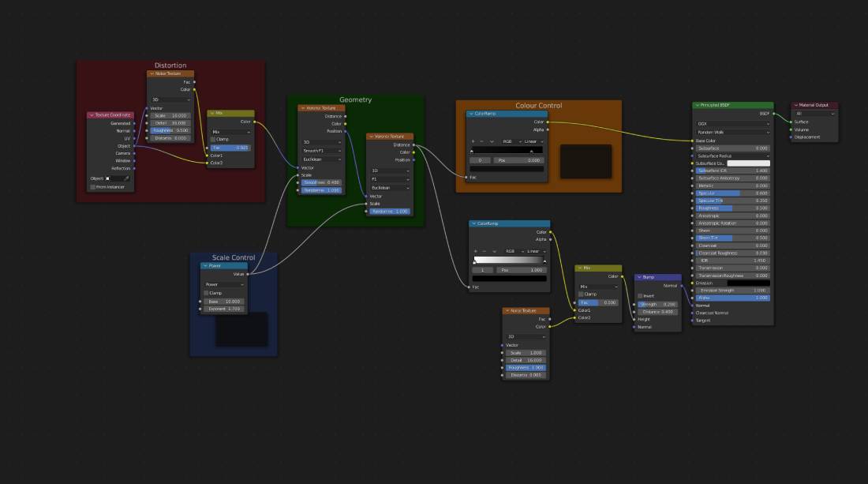Screen dimensions: 868x484
Task: Enable Clamp on the Power node
Action: pyautogui.click(x=207, y=293)
